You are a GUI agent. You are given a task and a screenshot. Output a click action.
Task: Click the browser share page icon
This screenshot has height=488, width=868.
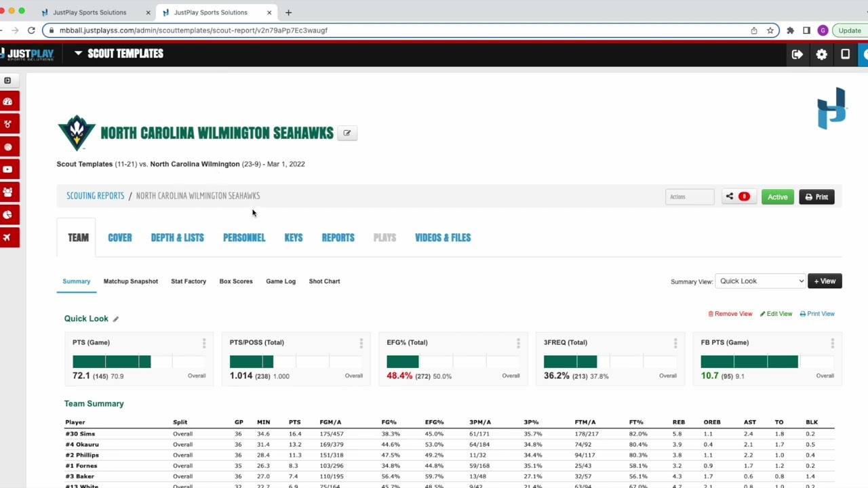tap(754, 30)
